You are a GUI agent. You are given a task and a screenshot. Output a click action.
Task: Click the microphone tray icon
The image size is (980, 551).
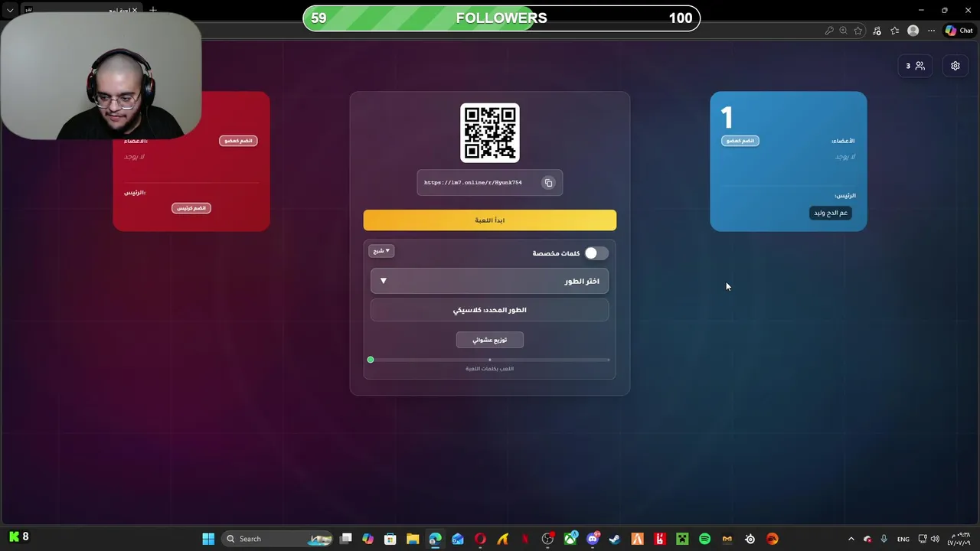click(884, 539)
